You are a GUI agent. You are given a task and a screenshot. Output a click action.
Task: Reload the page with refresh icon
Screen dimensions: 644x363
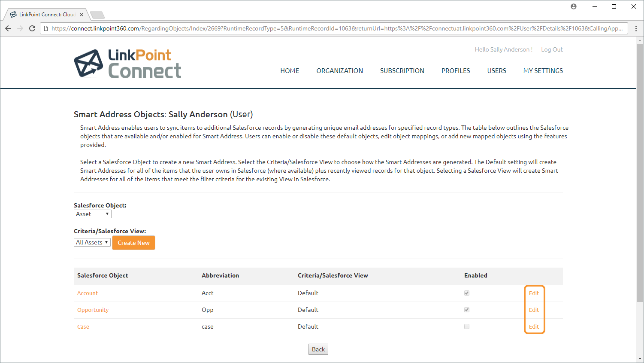click(32, 28)
